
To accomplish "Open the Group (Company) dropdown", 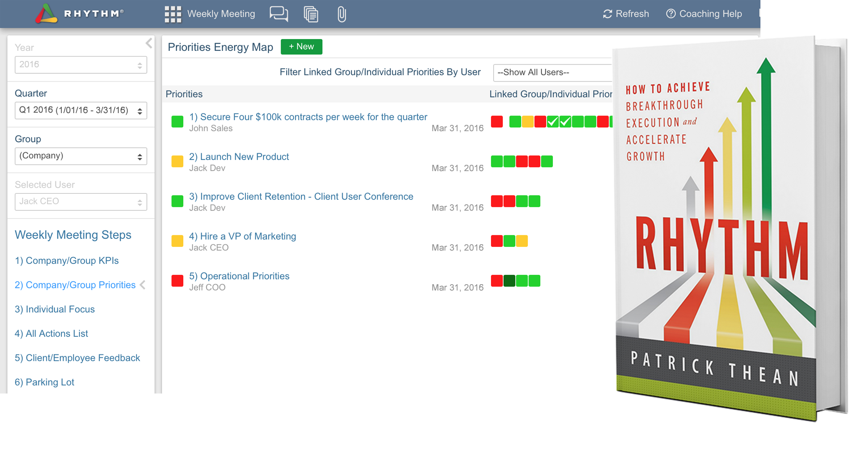I will point(81,156).
